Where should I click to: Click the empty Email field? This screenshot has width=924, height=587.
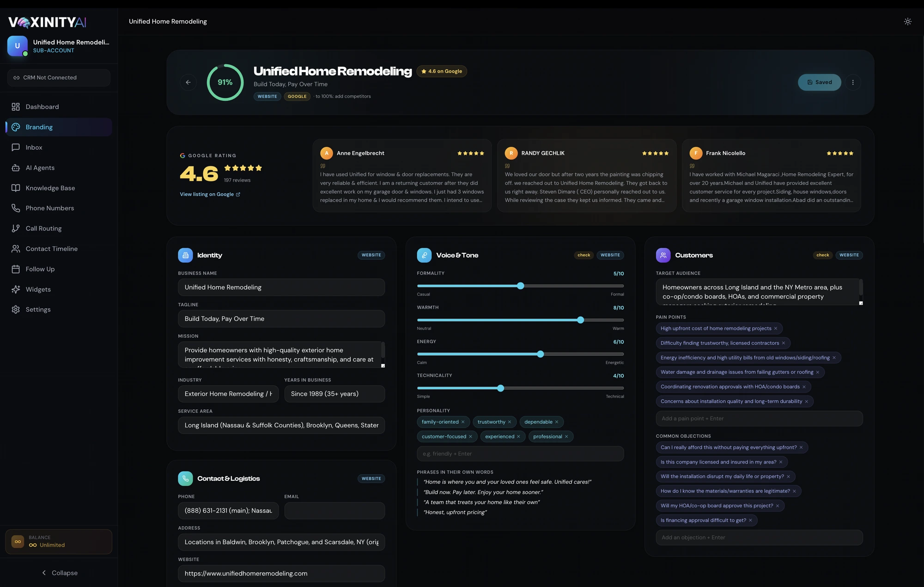[334, 511]
